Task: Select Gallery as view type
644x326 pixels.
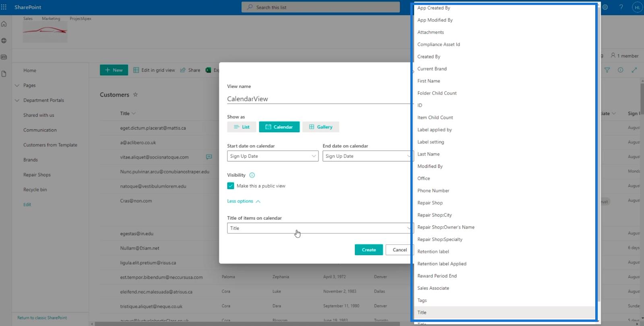Action: point(321,127)
